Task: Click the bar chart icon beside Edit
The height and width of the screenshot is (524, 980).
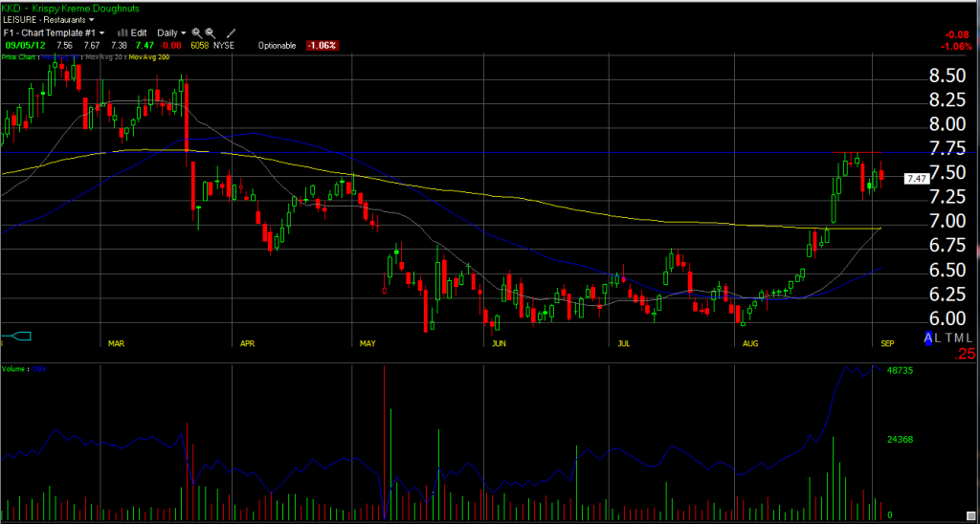Action: tap(123, 33)
